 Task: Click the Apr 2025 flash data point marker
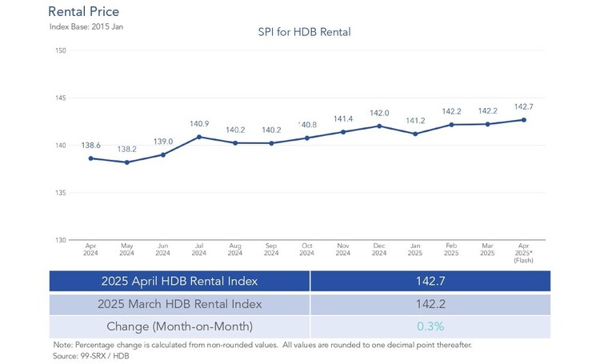524,120
